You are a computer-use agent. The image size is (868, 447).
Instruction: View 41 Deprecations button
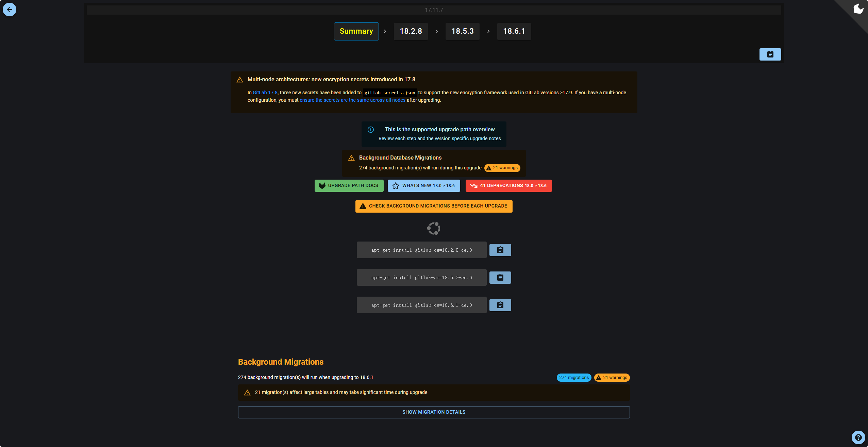pyautogui.click(x=508, y=186)
